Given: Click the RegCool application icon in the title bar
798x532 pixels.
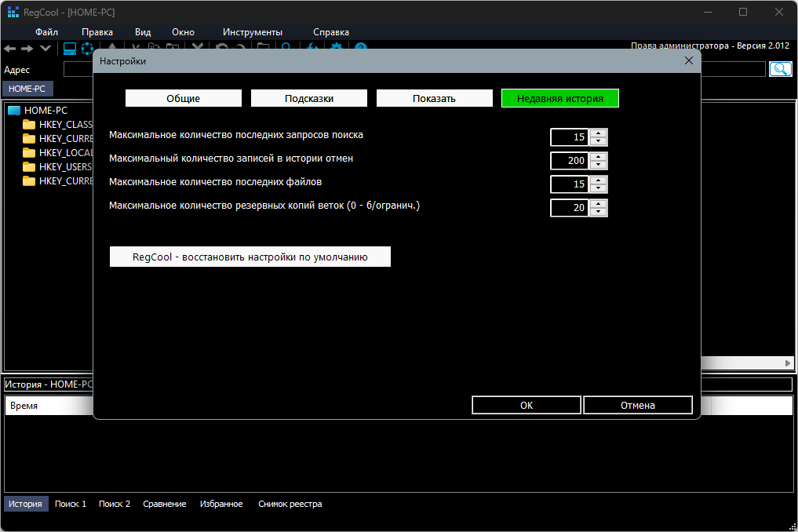Looking at the screenshot, I should (13, 12).
